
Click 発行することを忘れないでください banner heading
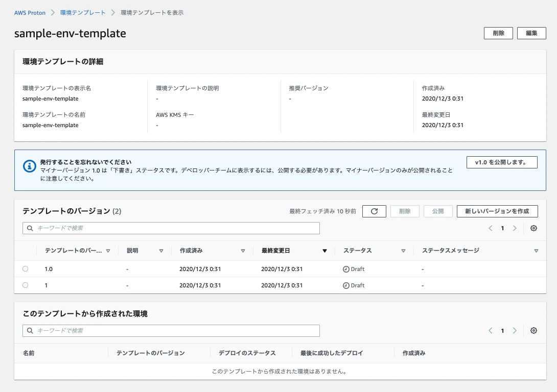pos(86,162)
